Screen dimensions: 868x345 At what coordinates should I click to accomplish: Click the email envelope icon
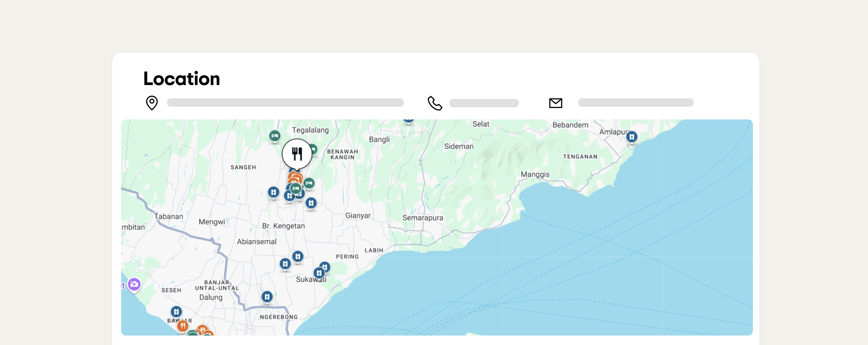[556, 103]
